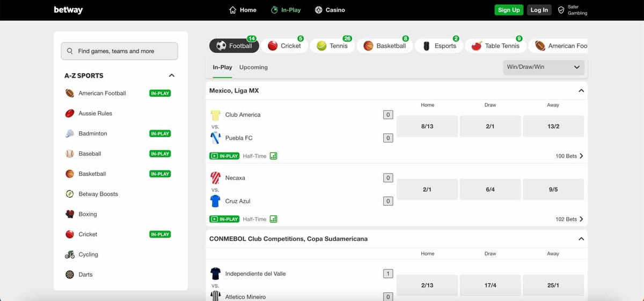The width and height of the screenshot is (644, 301).
Task: Bet draw 2/1 in Club America match
Action: [x=490, y=126]
